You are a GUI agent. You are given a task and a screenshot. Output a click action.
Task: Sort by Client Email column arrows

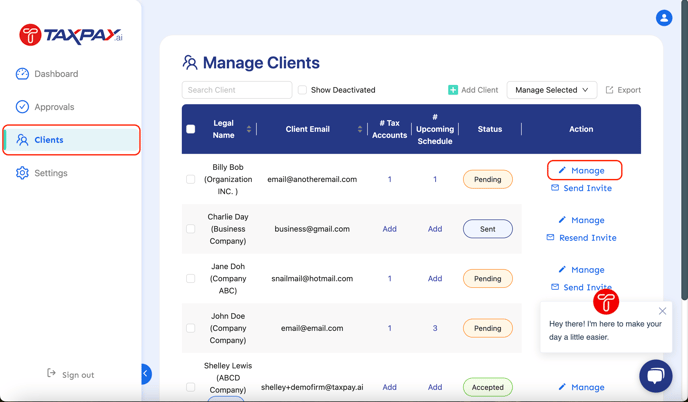360,129
